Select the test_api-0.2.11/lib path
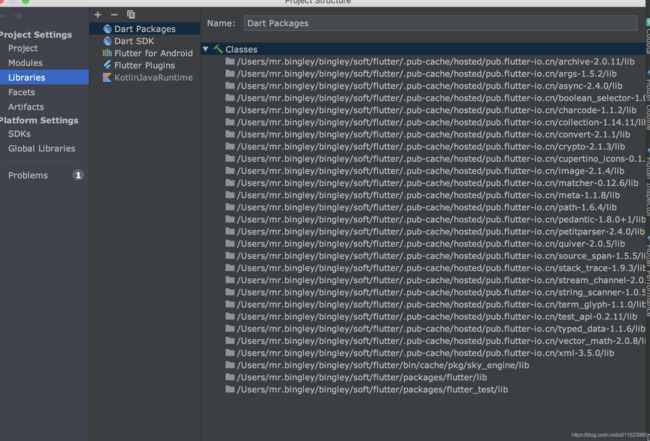The width and height of the screenshot is (650, 441). [437, 317]
